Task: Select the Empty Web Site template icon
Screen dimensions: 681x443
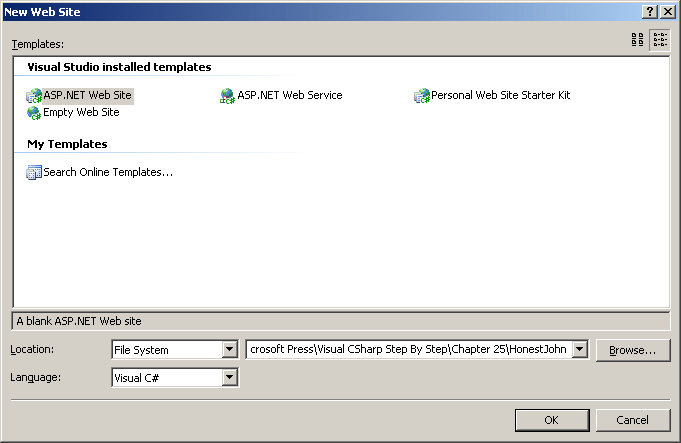Action: coord(34,112)
